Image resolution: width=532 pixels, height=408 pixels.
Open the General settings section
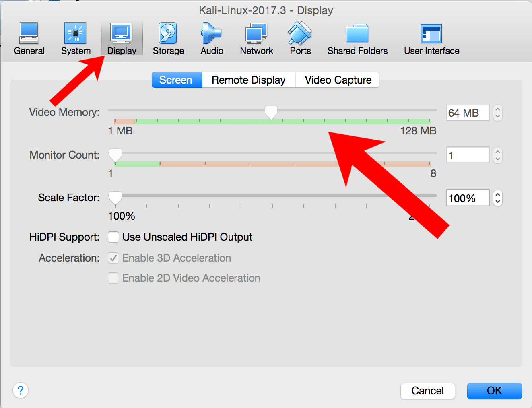tap(29, 39)
